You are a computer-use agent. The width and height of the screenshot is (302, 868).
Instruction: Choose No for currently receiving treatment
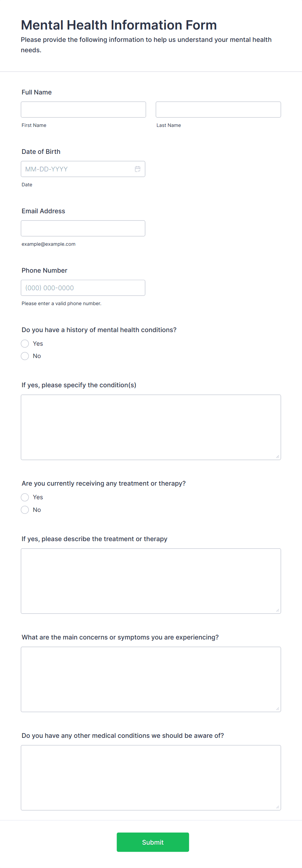coord(25,510)
